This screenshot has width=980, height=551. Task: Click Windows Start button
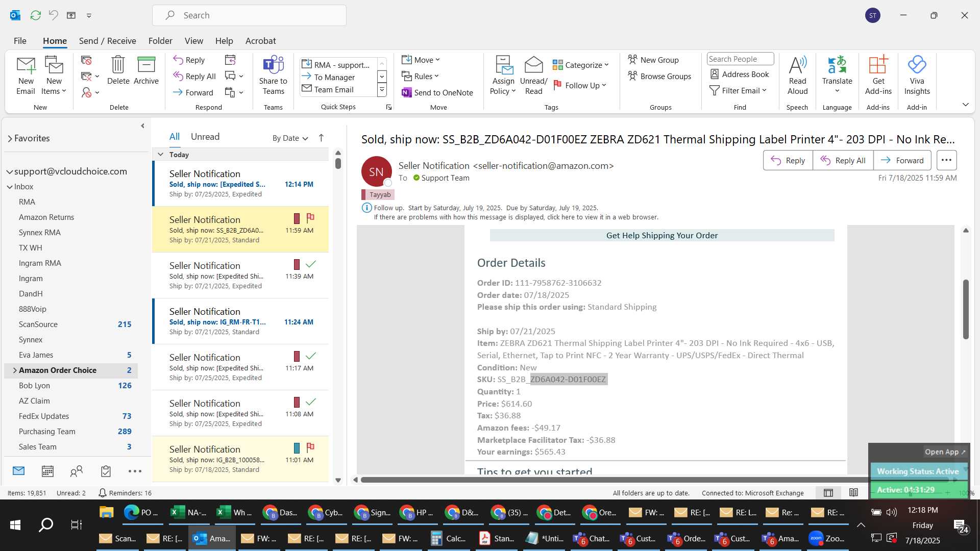pos(15,524)
